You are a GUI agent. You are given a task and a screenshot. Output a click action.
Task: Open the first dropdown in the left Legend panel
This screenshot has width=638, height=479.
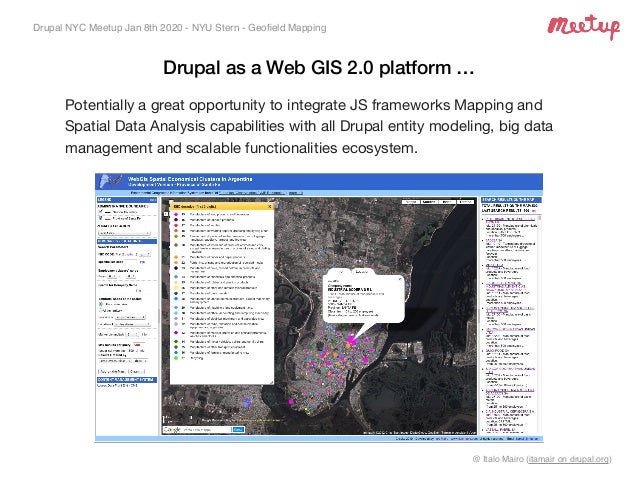[125, 233]
